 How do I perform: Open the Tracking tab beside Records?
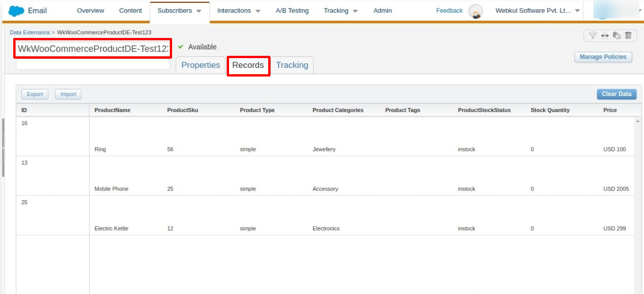[x=292, y=65]
